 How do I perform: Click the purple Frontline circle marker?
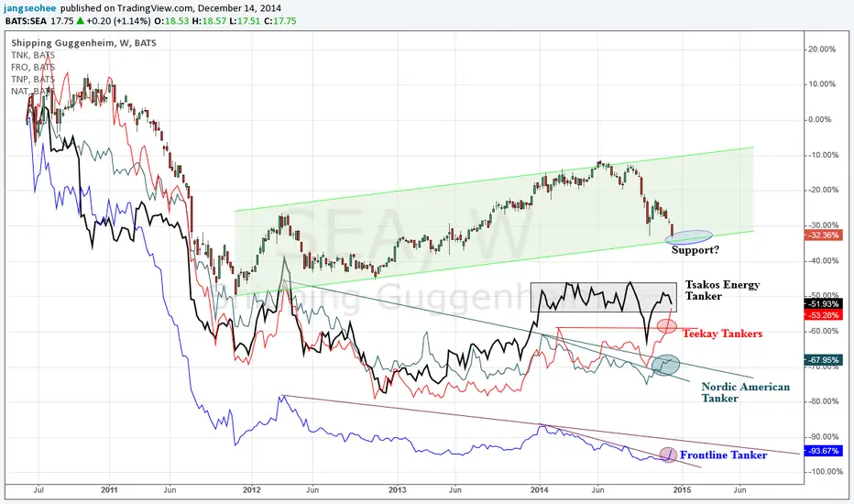click(x=668, y=454)
